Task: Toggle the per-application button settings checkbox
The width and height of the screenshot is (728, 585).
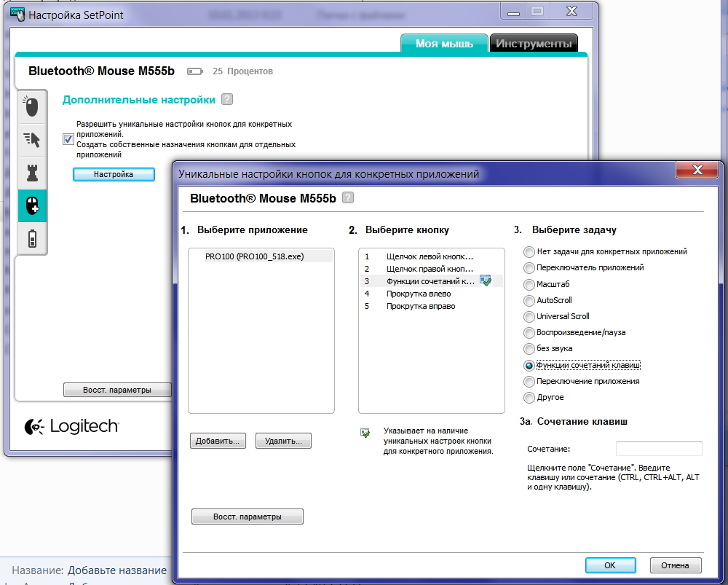Action: pos(68,139)
